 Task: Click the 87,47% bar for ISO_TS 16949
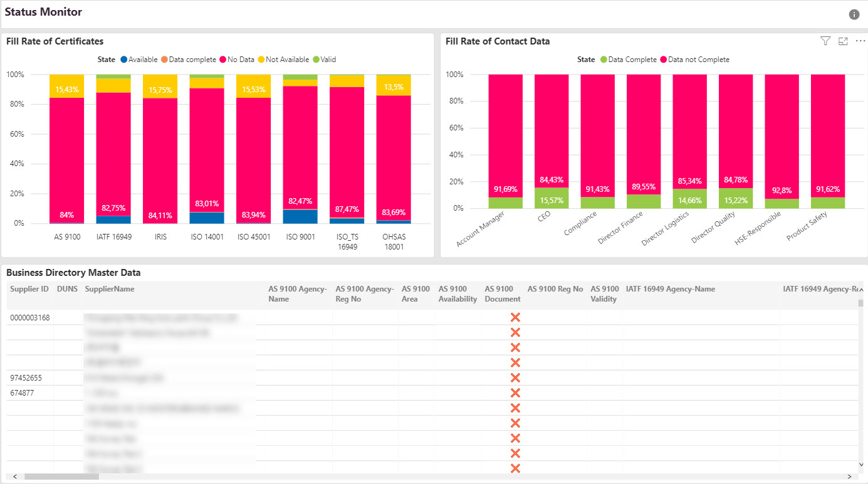[347, 152]
